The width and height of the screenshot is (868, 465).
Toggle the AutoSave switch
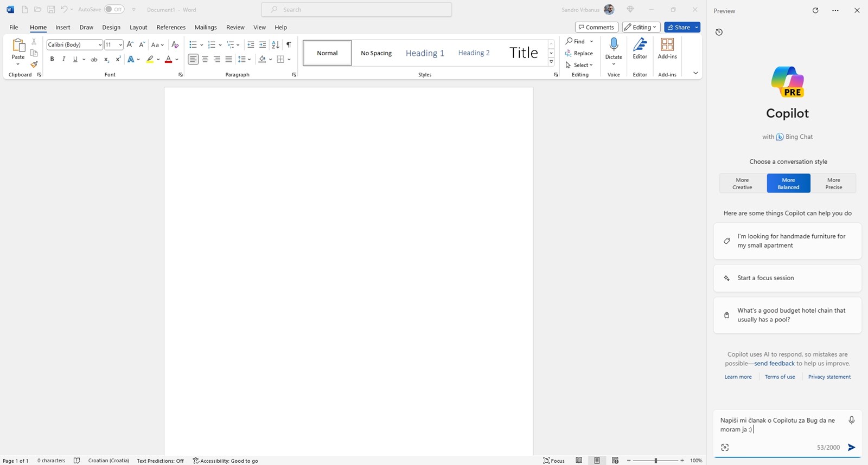pyautogui.click(x=114, y=9)
